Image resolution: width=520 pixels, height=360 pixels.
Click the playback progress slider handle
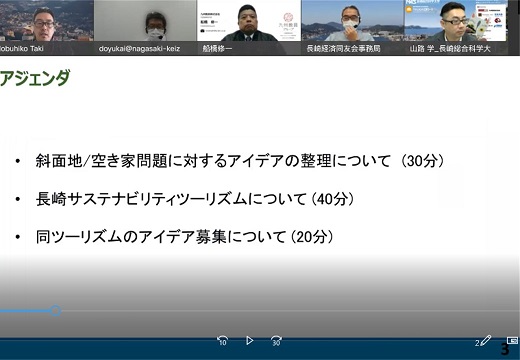point(56,311)
